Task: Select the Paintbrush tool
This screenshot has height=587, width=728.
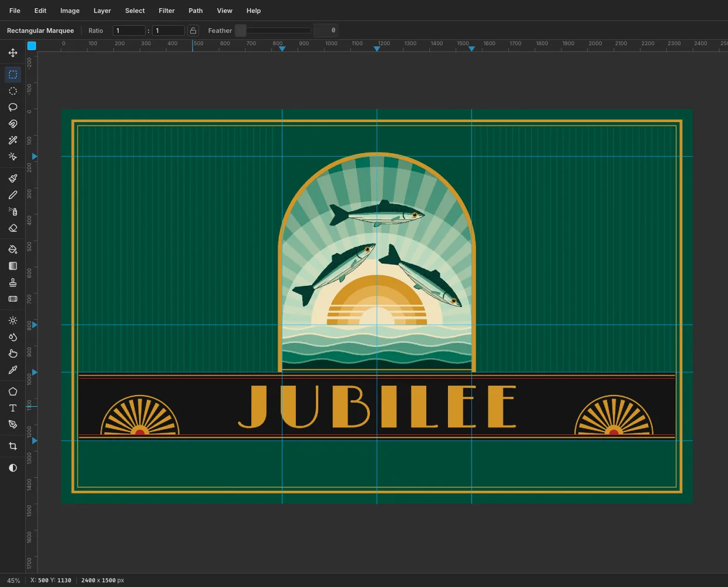Action: point(13,178)
